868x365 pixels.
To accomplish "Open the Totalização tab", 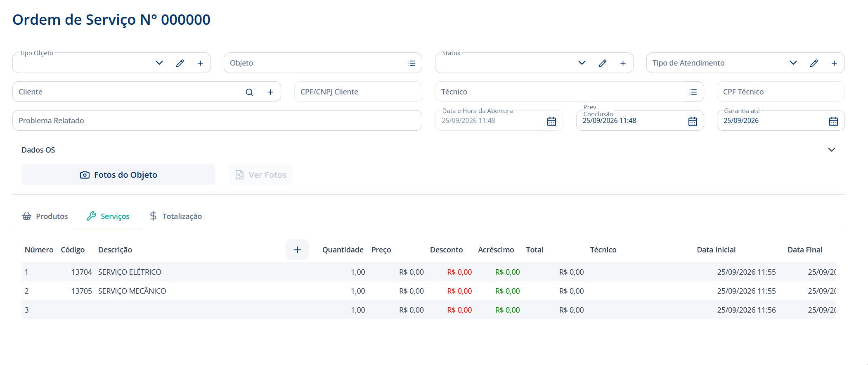I will [x=176, y=216].
